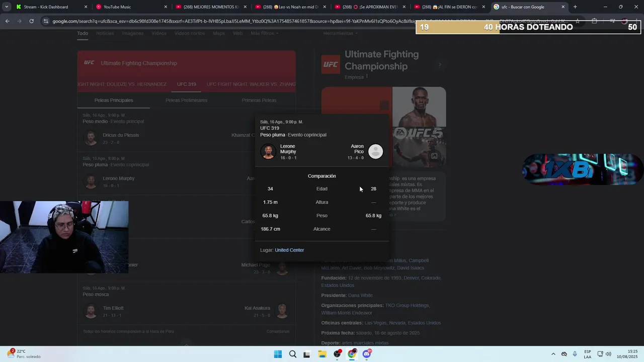644x362 pixels.
Task: Click the Comentarios feedback link
Action: 278,331
